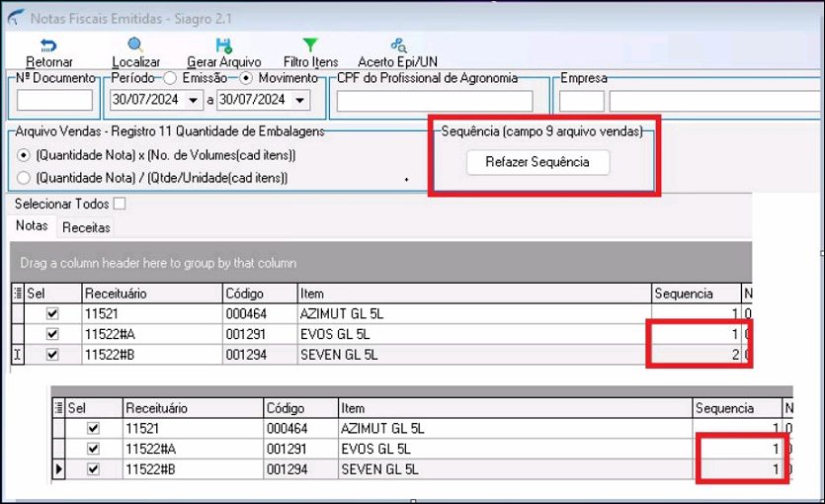Uncheck Sel for 11521 in upper grid
Viewport: 825px width, 504px height.
[52, 313]
